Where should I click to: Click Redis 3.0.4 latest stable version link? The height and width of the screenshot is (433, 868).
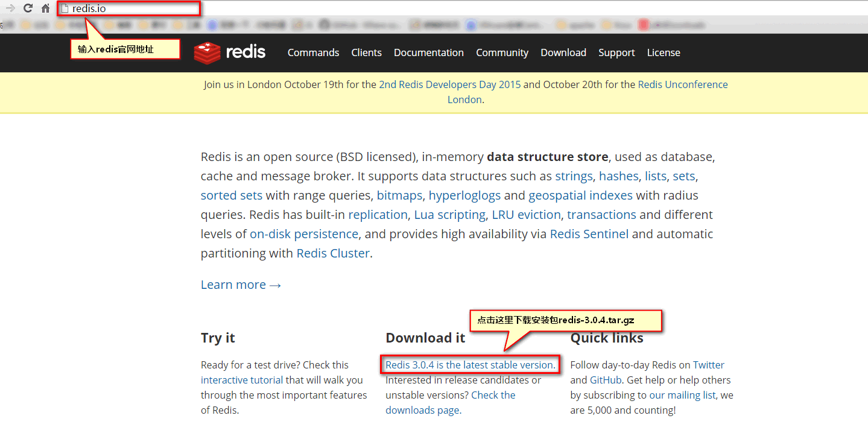click(470, 365)
